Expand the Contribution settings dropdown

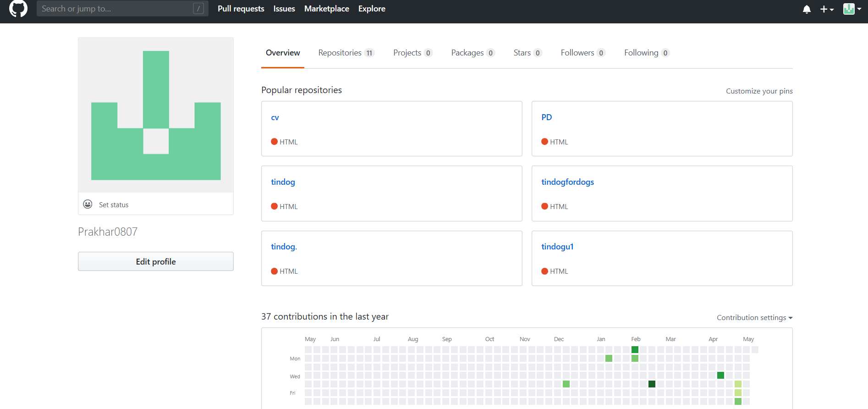click(754, 318)
